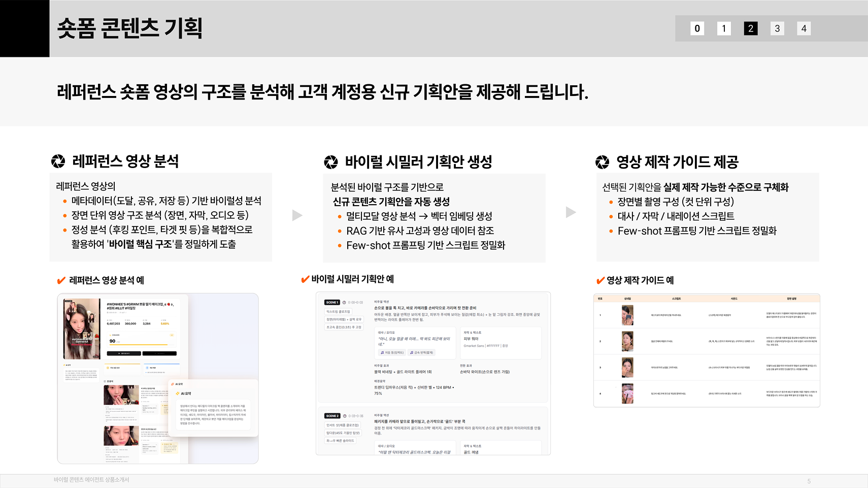Open the AI 요약 sparkle icon in the popup
Screen dimensions: 868x488
pos(179,393)
